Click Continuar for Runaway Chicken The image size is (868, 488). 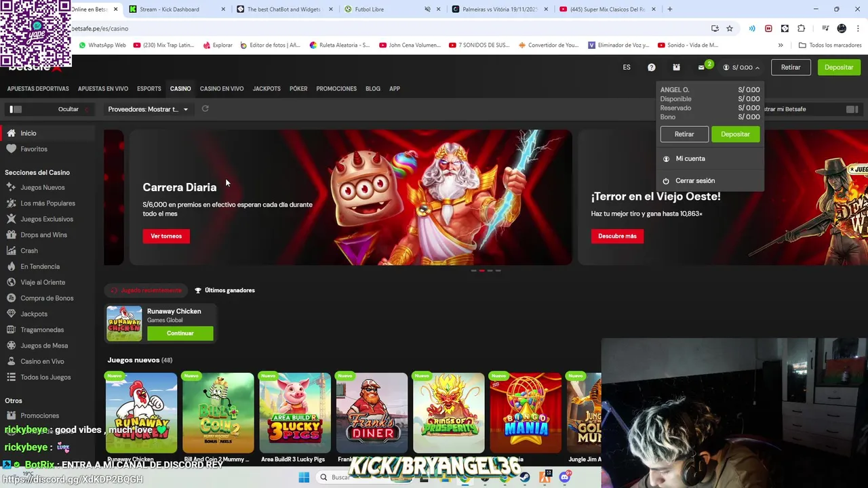pyautogui.click(x=180, y=333)
